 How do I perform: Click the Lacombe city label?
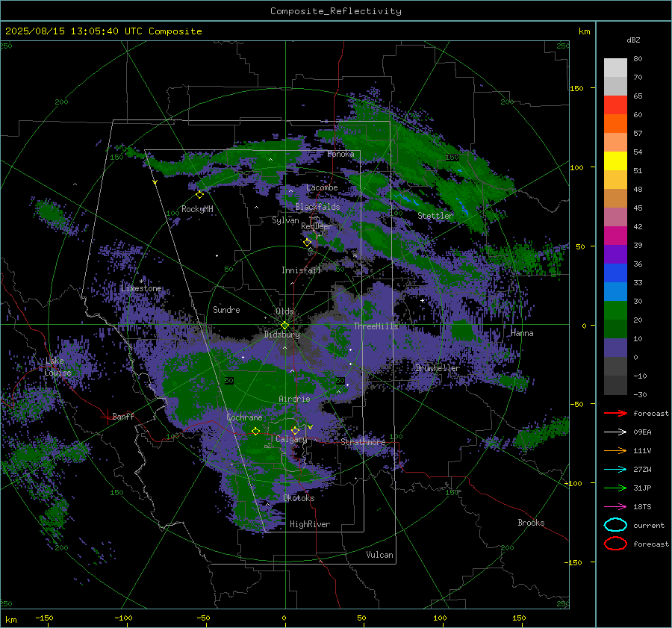click(322, 187)
